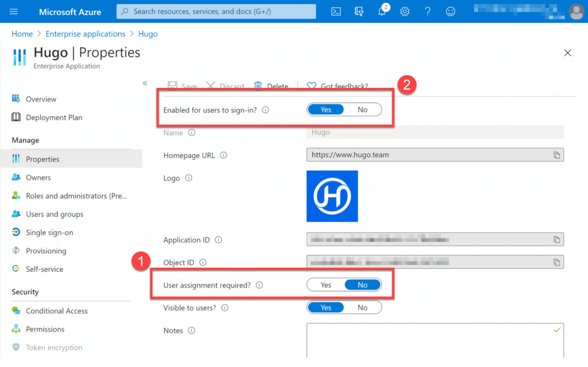
Task: Select Owners in the Manage menu
Action: tap(39, 177)
